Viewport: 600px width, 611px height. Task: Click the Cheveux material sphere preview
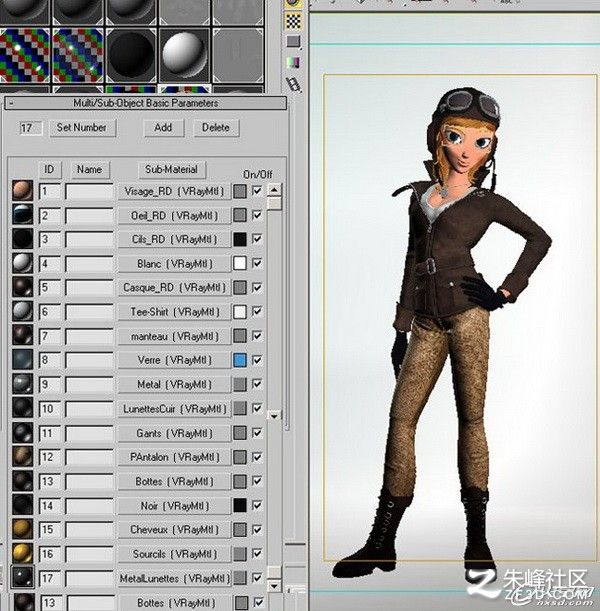pos(23,529)
